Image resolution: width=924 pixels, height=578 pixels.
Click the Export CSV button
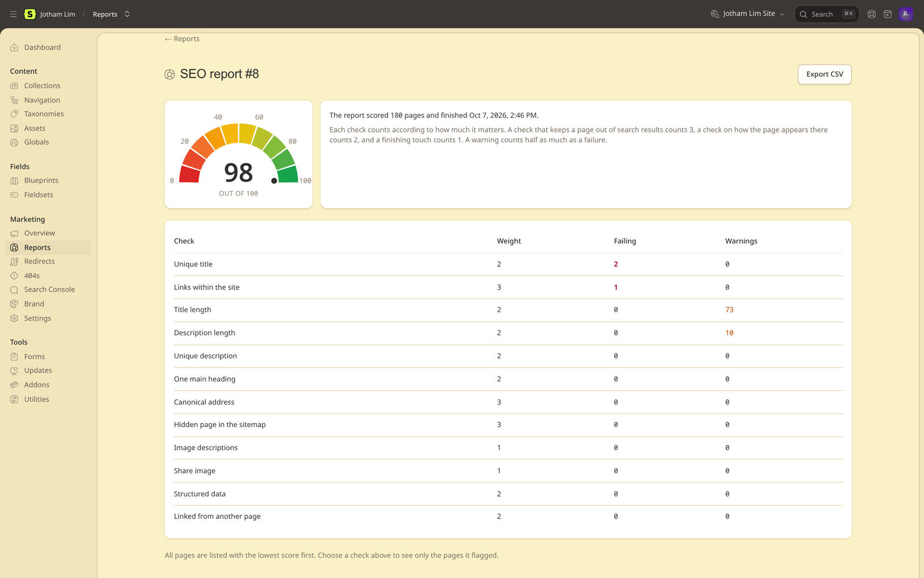pos(824,74)
